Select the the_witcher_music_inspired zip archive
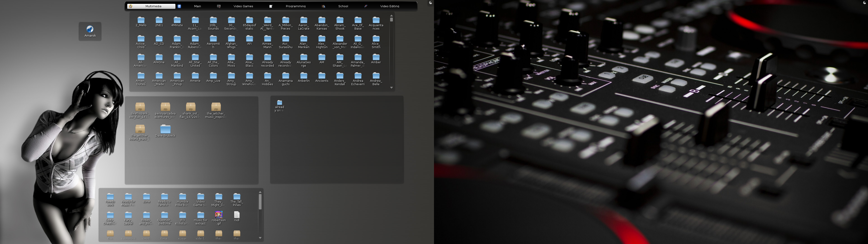Image resolution: width=868 pixels, height=244 pixels. click(x=216, y=110)
